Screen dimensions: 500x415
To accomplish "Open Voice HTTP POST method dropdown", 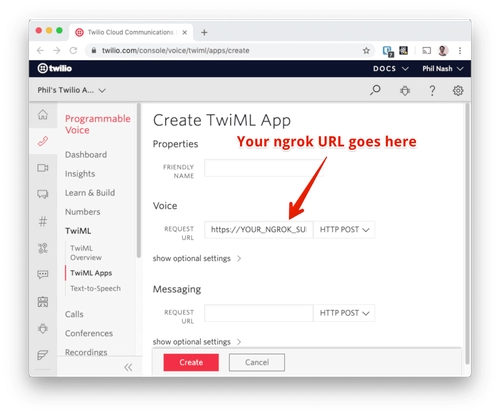I will [x=344, y=230].
